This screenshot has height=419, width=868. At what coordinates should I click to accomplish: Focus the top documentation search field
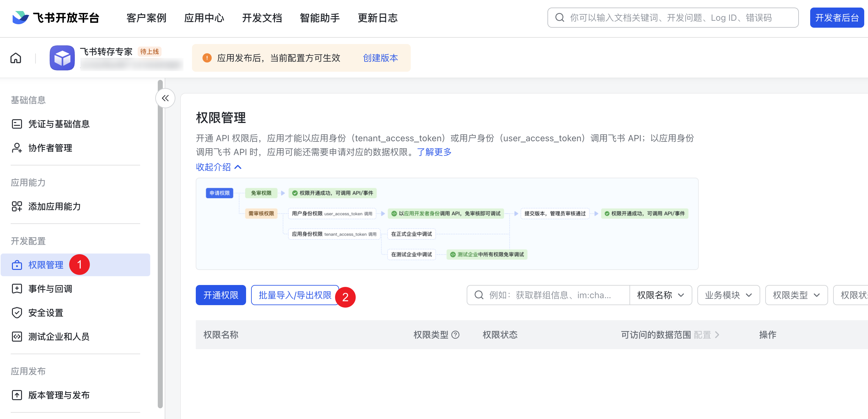[x=673, y=18]
